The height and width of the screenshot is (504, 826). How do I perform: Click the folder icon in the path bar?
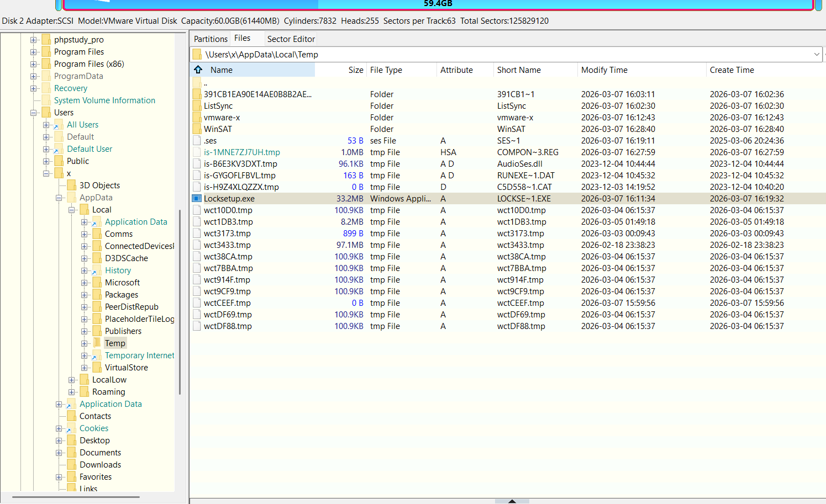click(x=197, y=54)
